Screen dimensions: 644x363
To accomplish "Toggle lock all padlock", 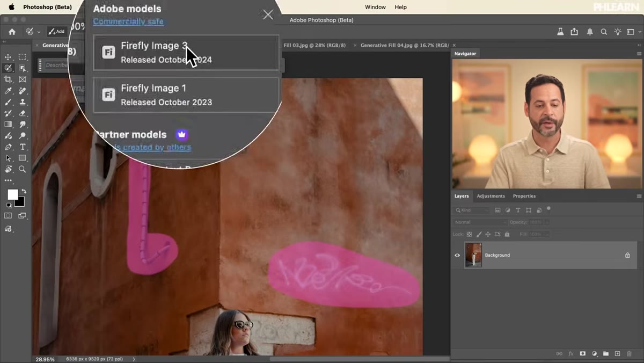I will point(507,234).
